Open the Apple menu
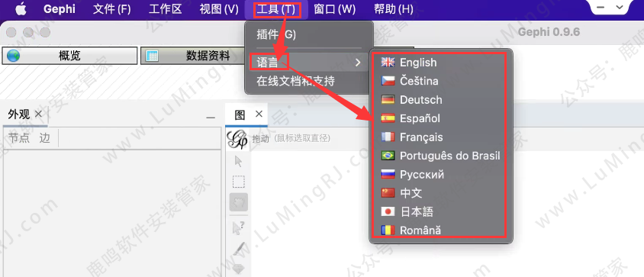Viewport: 644px width, 277px height. tap(21, 9)
